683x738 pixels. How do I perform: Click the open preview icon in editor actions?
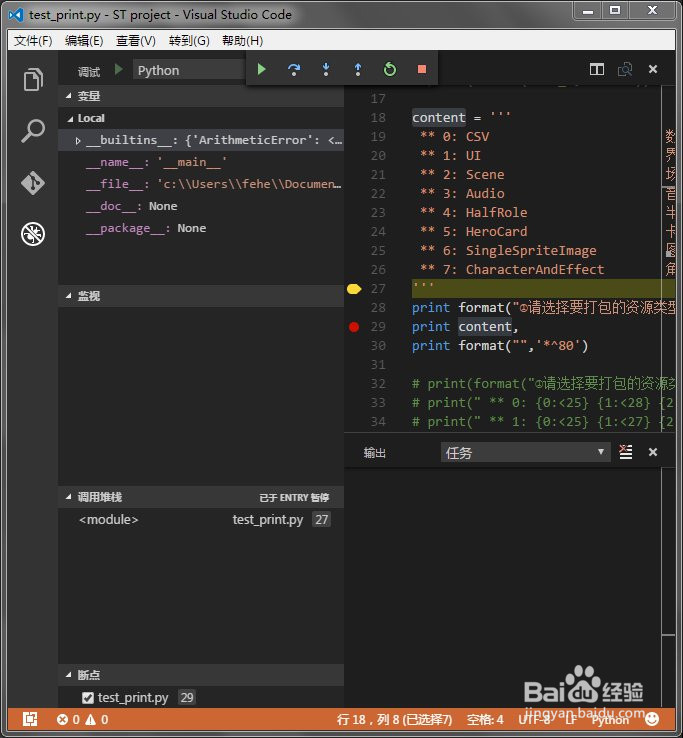625,70
